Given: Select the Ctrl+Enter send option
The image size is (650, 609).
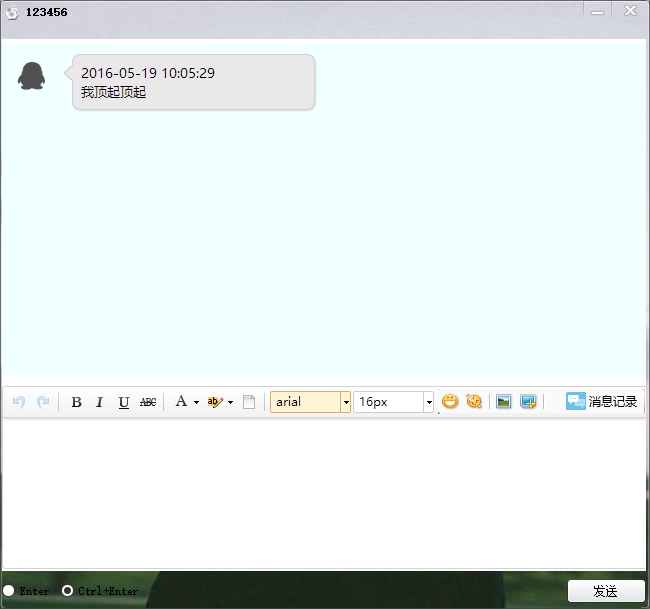Looking at the screenshot, I should pyautogui.click(x=67, y=591).
